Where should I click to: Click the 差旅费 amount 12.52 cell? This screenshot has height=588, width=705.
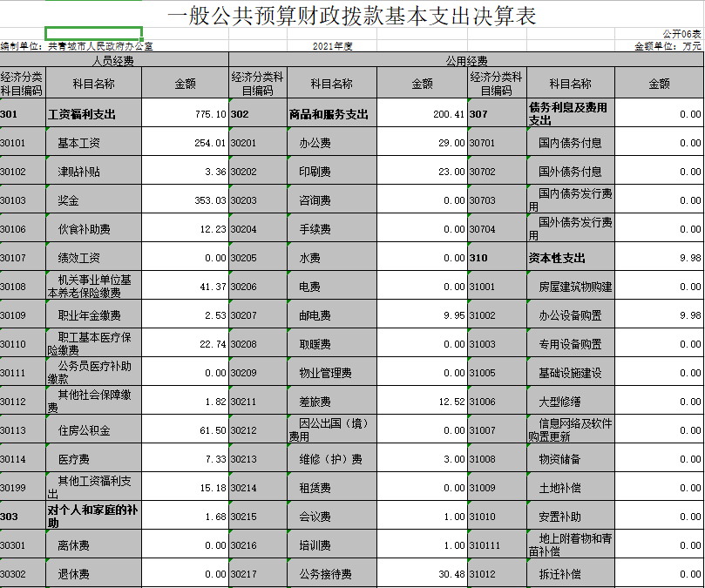421,402
